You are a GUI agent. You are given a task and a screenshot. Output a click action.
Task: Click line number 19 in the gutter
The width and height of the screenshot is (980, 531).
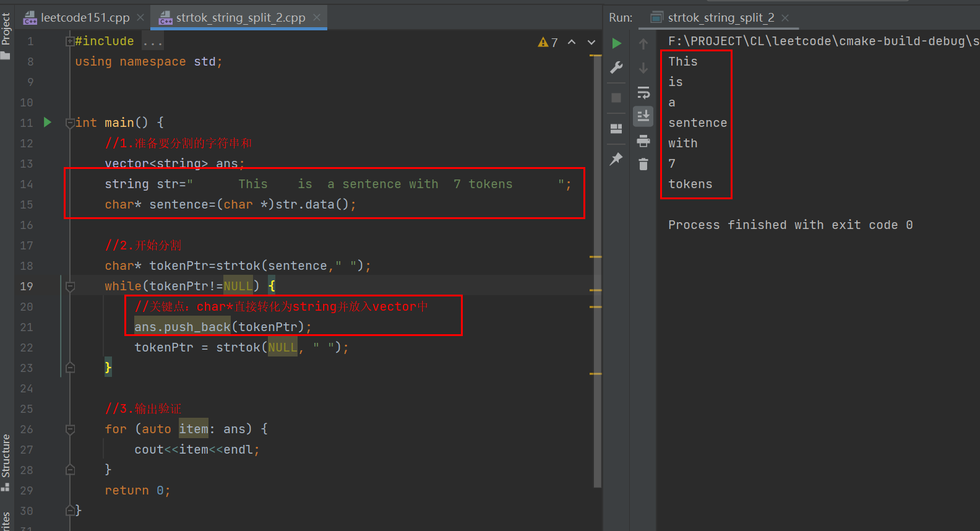(x=27, y=286)
